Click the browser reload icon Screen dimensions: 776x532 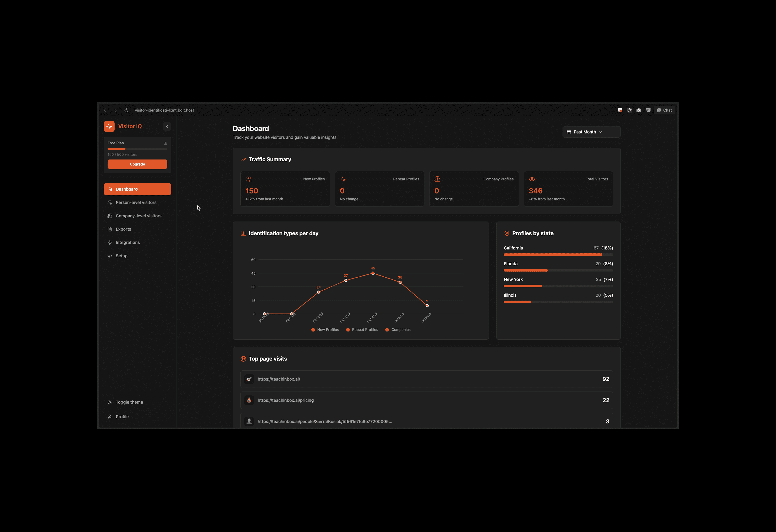pos(126,110)
